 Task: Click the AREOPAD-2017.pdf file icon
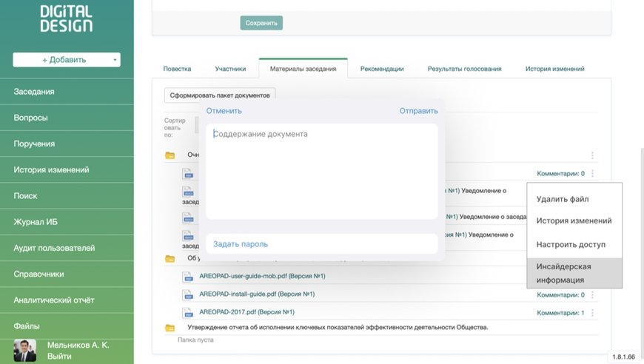tap(188, 312)
